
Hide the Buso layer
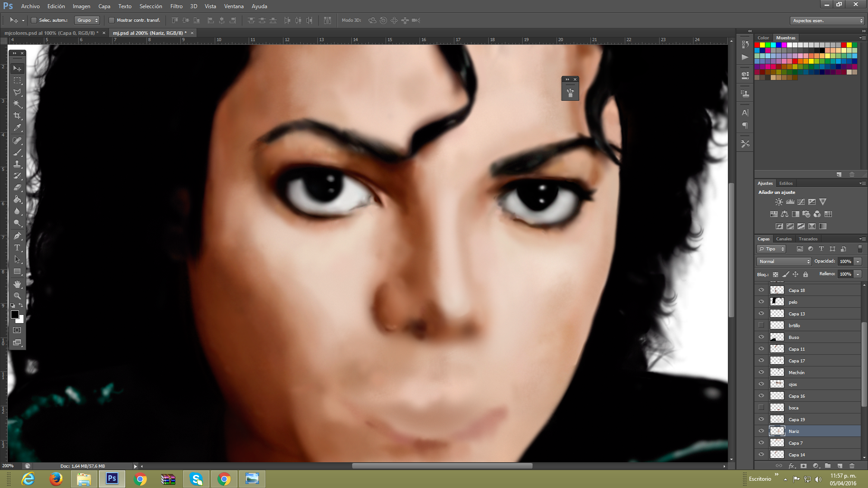(761, 337)
